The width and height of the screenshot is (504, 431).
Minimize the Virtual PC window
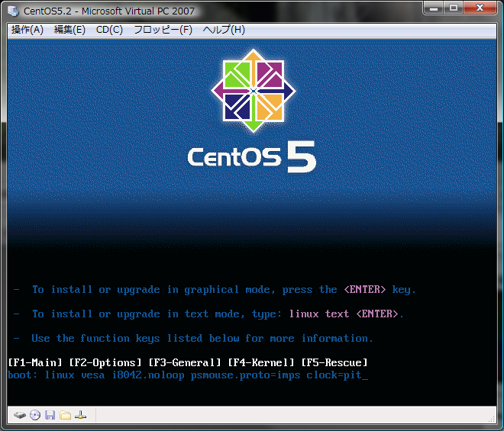pos(434,8)
